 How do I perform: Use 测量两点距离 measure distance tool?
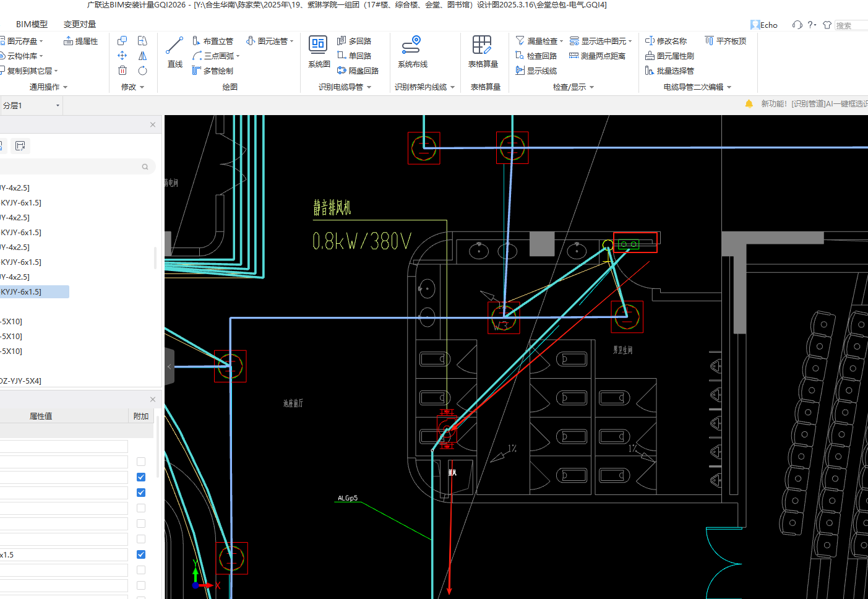point(597,56)
